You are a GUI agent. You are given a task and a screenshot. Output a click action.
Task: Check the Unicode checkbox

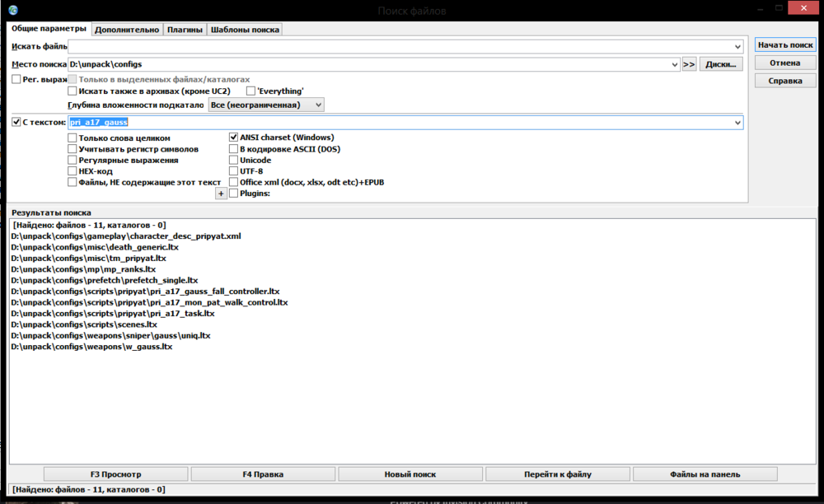point(234,159)
